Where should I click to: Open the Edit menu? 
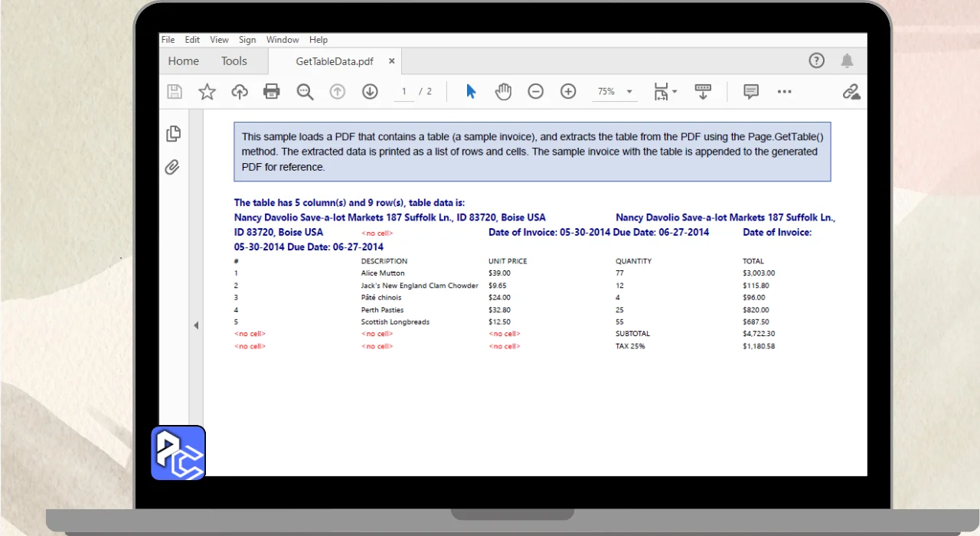[192, 40]
